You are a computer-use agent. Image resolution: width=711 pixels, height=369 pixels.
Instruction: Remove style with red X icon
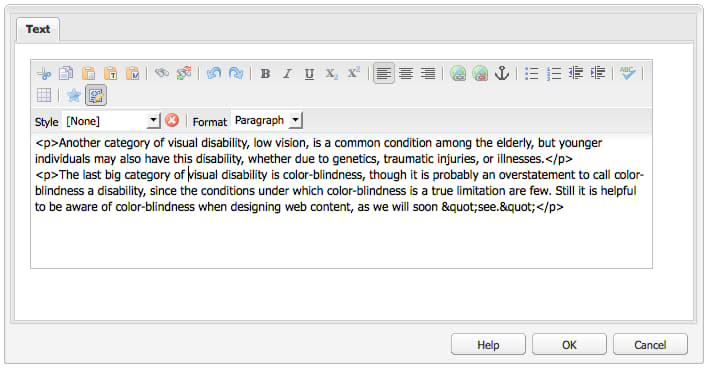pos(172,121)
